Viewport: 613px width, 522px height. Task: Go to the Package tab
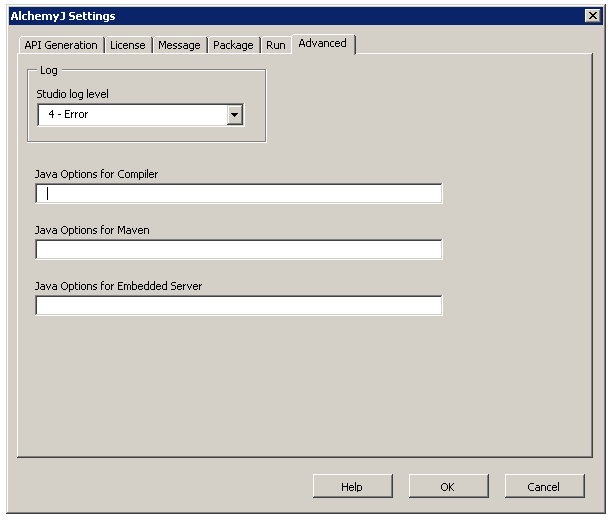pyautogui.click(x=233, y=45)
